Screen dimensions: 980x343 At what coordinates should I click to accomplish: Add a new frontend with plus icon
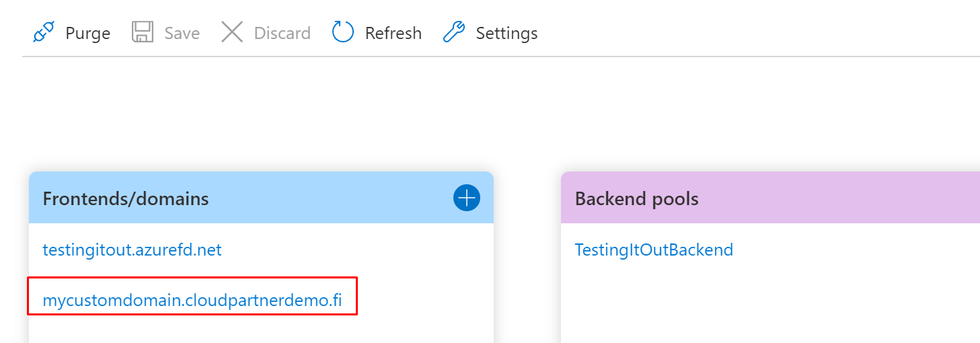[466, 198]
